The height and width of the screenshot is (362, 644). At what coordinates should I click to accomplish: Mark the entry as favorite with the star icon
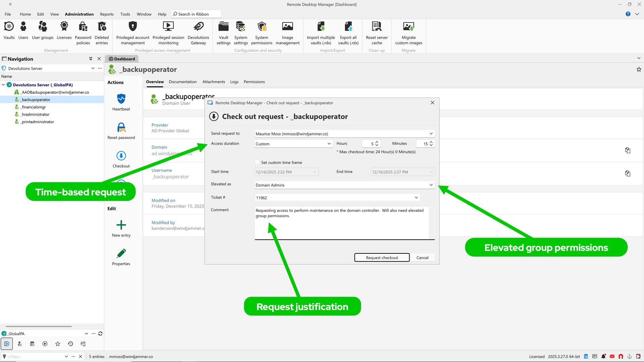pos(639,69)
